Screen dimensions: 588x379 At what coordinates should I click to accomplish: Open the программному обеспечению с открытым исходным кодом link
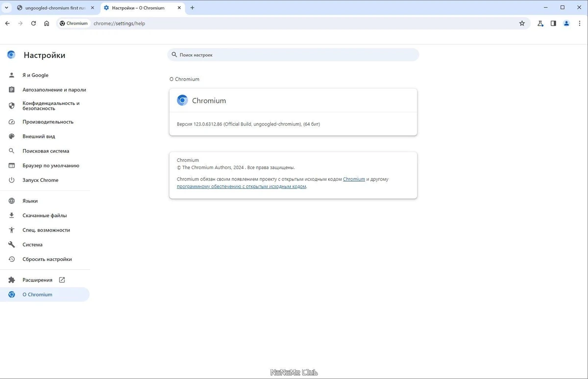pos(242,187)
